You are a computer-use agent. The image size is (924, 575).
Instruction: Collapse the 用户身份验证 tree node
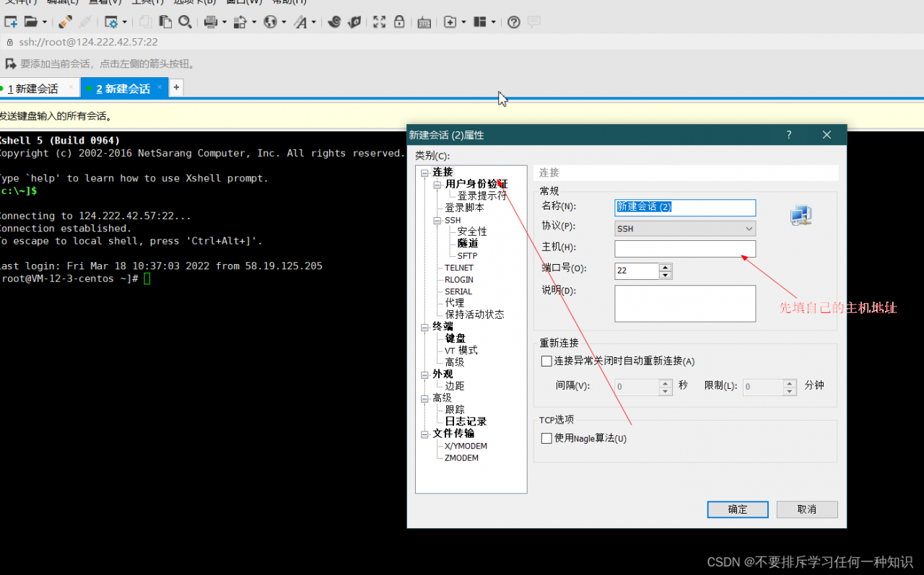click(x=437, y=185)
